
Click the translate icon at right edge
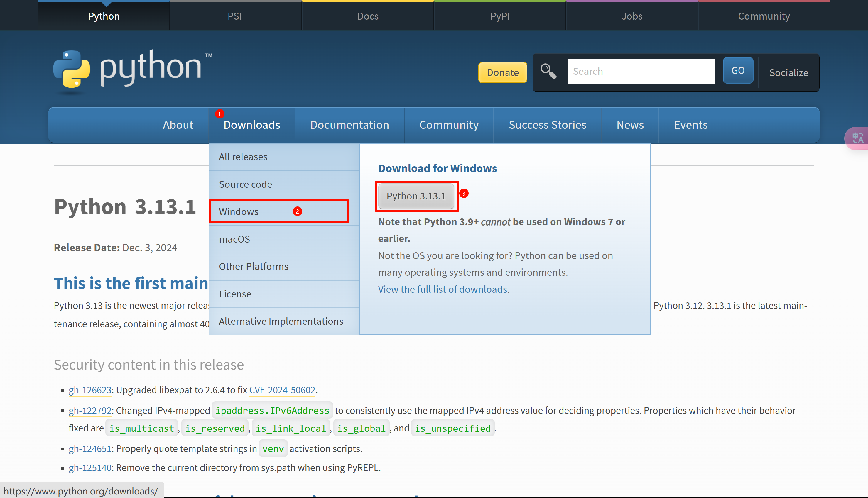[857, 138]
